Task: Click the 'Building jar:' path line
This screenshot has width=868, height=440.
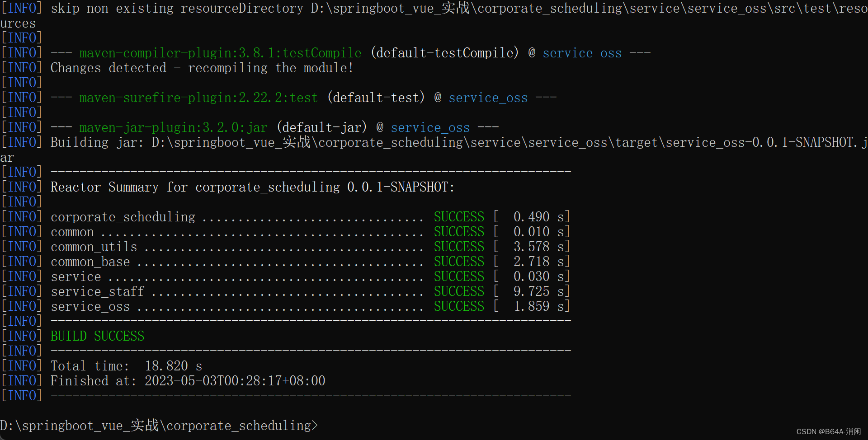Action: (434, 150)
